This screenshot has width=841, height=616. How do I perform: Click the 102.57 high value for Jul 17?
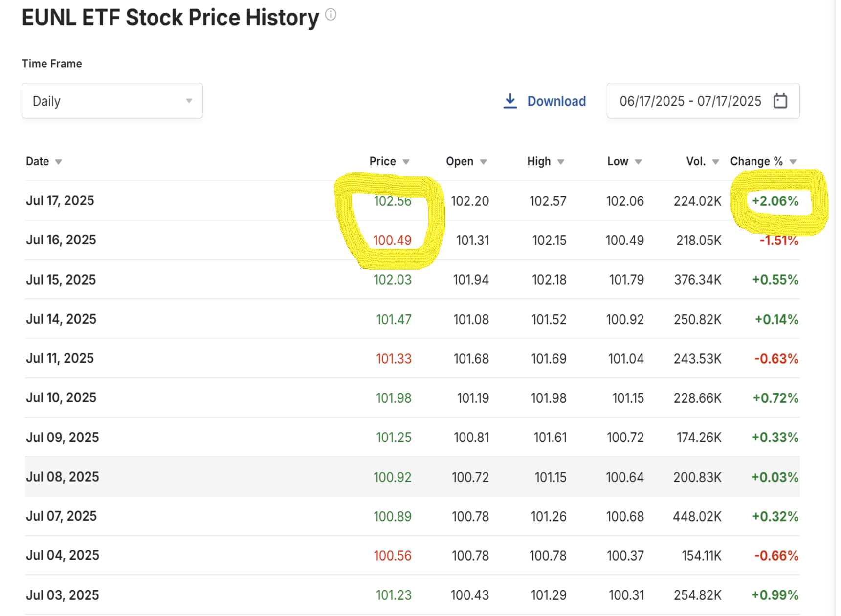point(548,201)
